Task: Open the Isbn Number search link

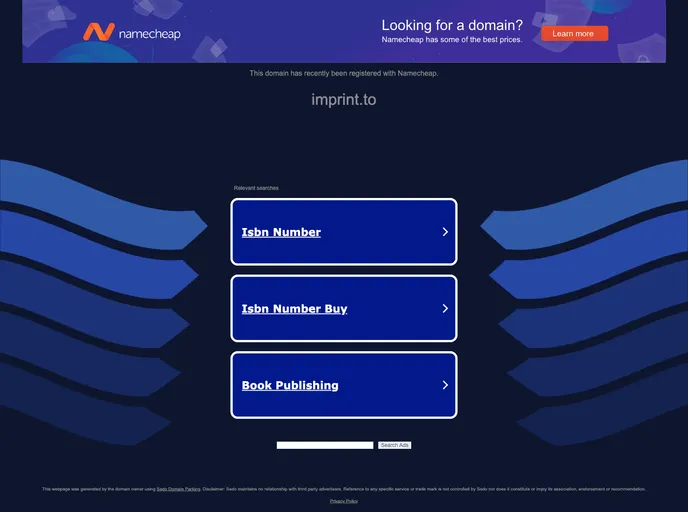Action: 281,232
